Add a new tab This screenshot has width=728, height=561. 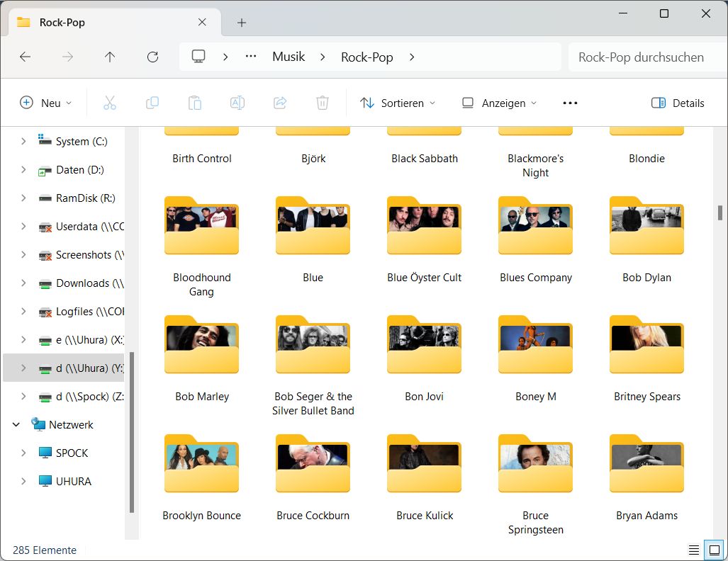(242, 22)
